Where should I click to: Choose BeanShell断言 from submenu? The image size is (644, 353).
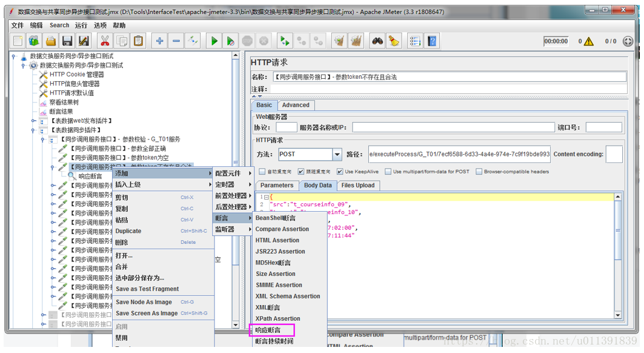[289, 218]
